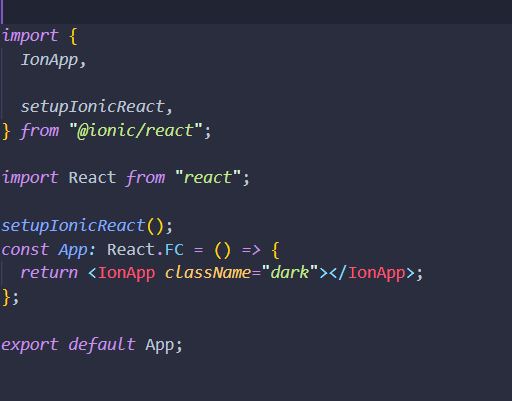Click the setupIonicReact() call statement

click(87, 226)
